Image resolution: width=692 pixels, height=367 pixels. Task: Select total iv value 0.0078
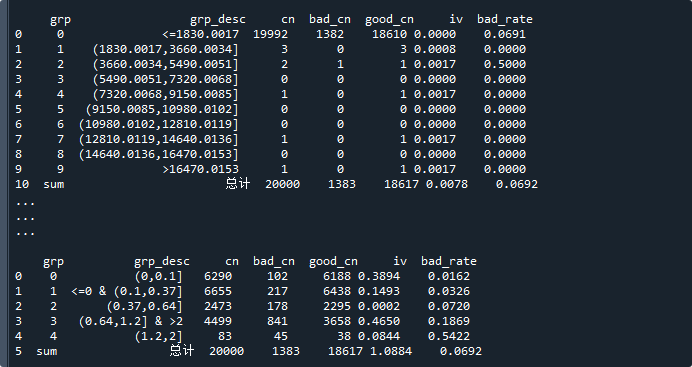click(447, 184)
